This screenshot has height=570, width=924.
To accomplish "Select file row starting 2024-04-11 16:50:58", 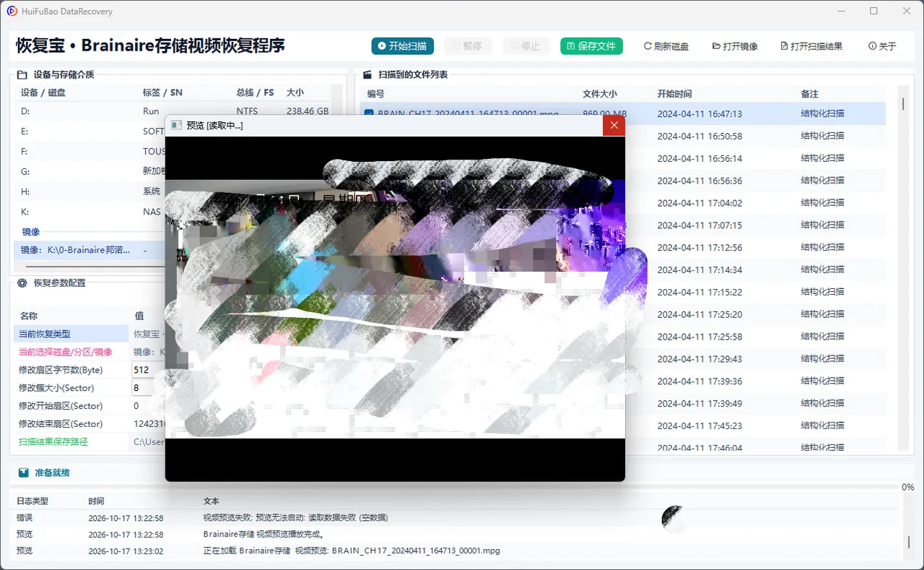I will (x=755, y=136).
